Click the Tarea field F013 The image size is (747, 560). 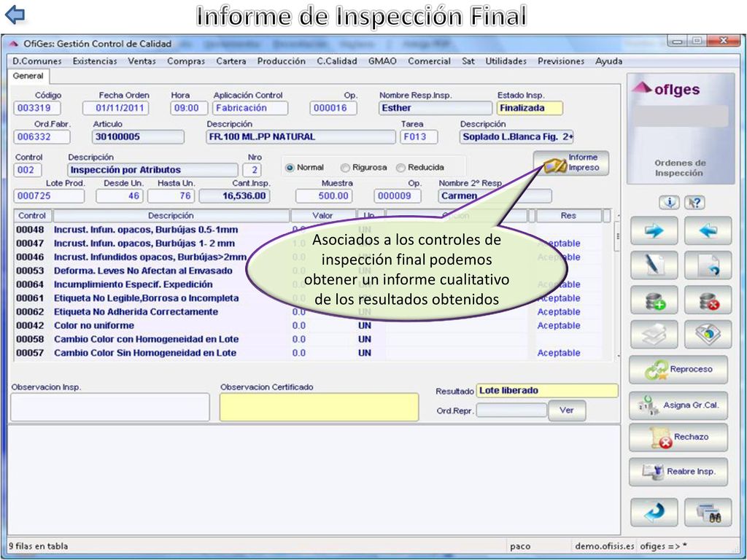[x=419, y=136]
